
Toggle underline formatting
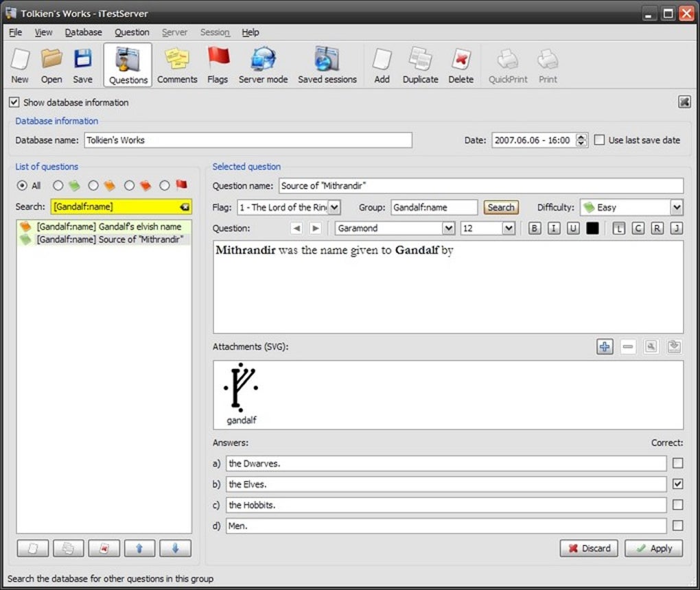(x=573, y=228)
